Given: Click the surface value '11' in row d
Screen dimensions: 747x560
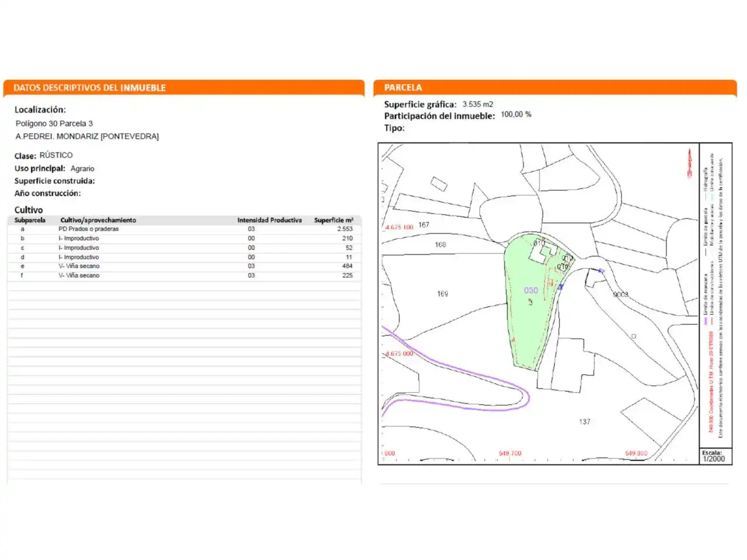Looking at the screenshot, I should pos(349,257).
